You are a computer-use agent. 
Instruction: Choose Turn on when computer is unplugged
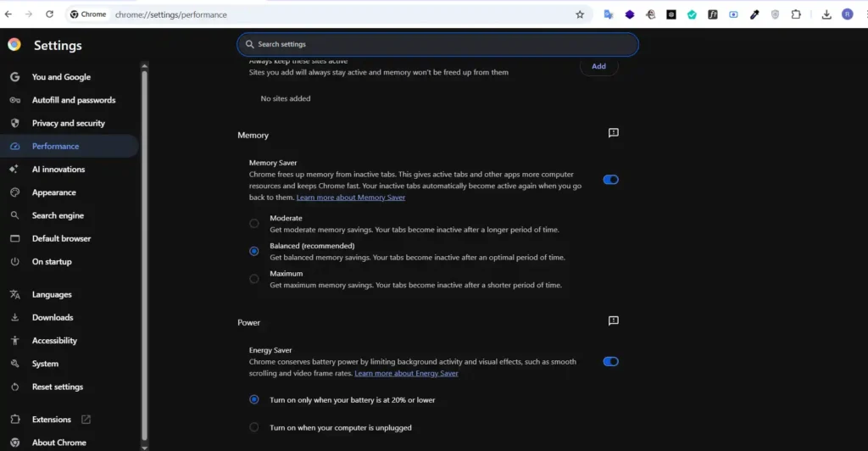(254, 427)
